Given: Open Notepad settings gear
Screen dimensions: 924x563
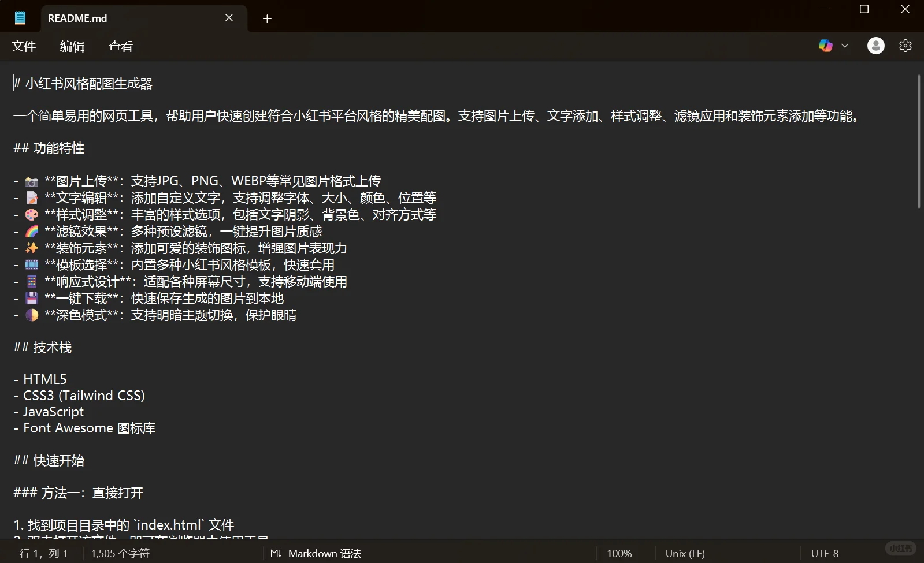Looking at the screenshot, I should [906, 46].
